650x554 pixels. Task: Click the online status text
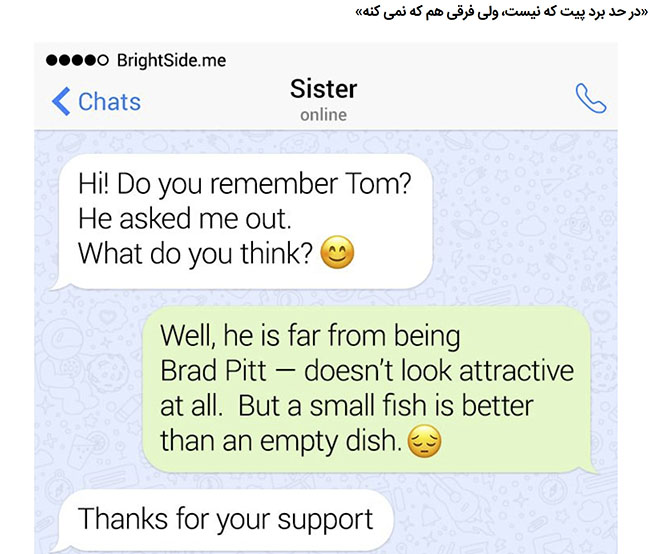coord(323,115)
